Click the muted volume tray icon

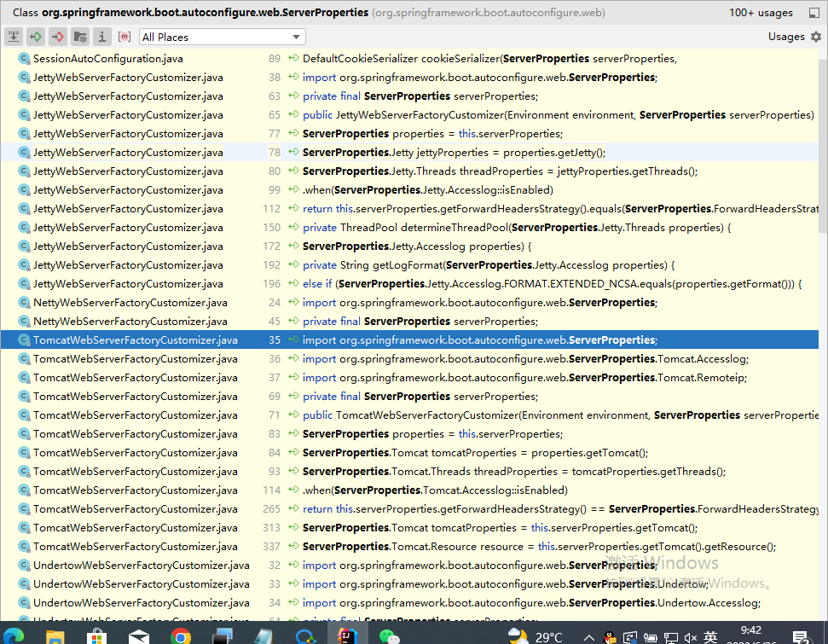tap(691, 637)
